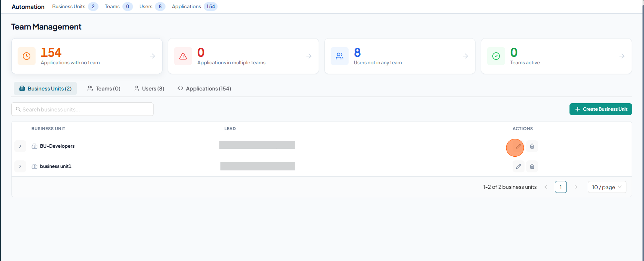The width and height of the screenshot is (644, 261).
Task: Open the 8 Users not in any team card
Action: pos(400,56)
